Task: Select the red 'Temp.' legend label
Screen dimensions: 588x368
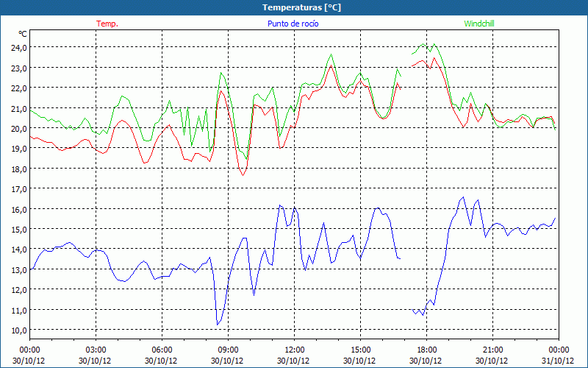Action: point(107,24)
